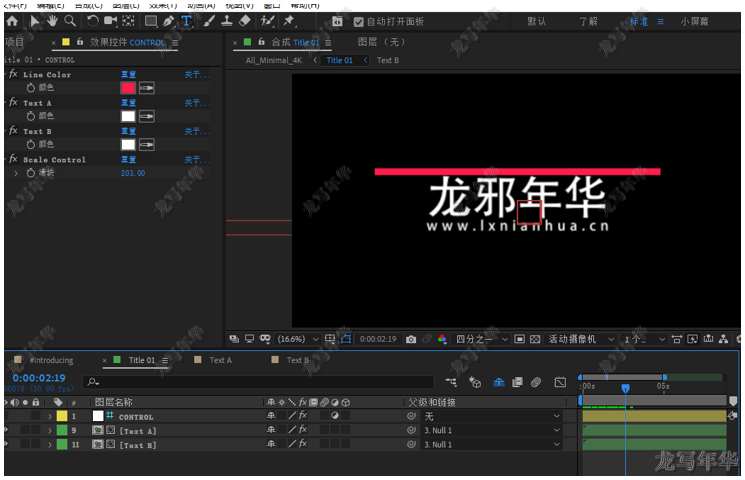The height and width of the screenshot is (480, 745).
Task: Click the region of interest icon
Action: click(520, 339)
